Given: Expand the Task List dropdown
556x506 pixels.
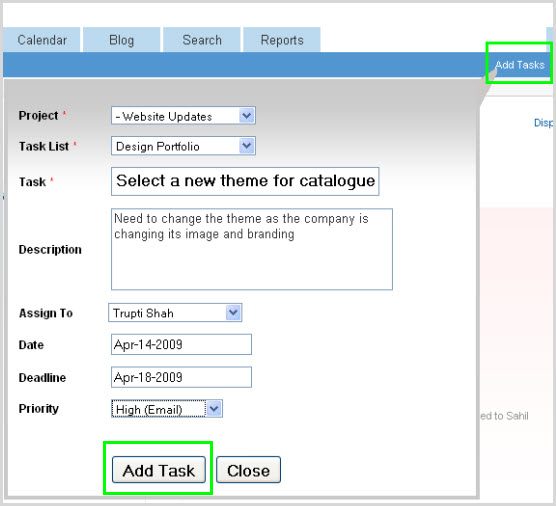Looking at the screenshot, I should [x=183, y=146].
